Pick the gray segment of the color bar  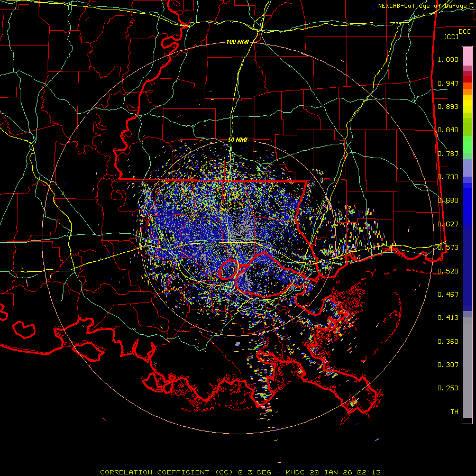click(x=467, y=368)
